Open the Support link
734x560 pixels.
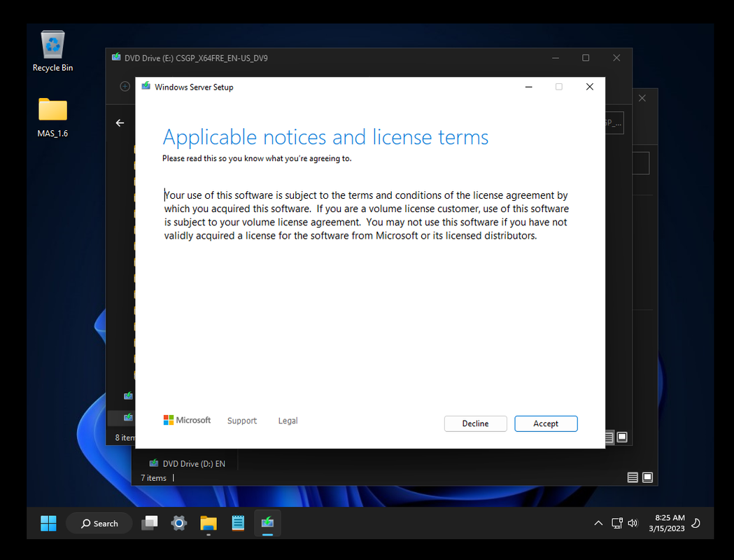click(x=242, y=421)
